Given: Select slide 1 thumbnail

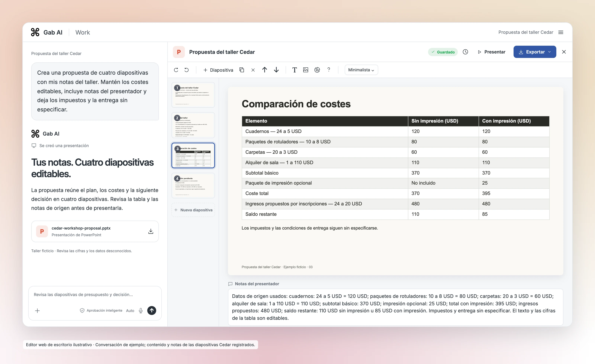Looking at the screenshot, I should point(193,95).
